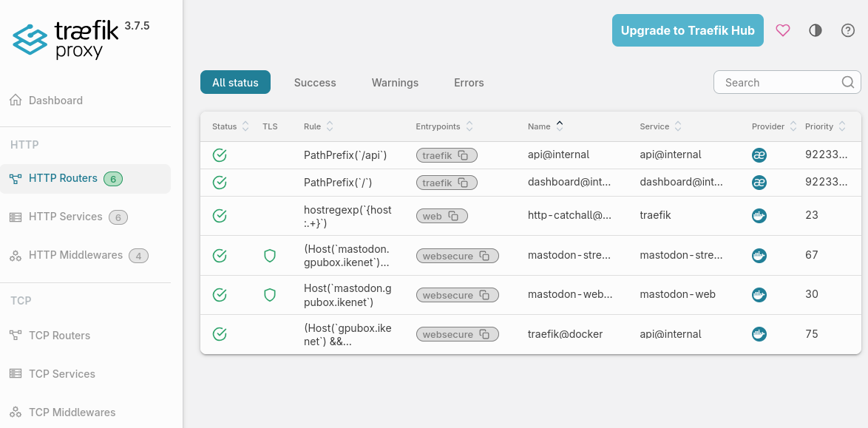Click the TLS column header

[x=270, y=126]
